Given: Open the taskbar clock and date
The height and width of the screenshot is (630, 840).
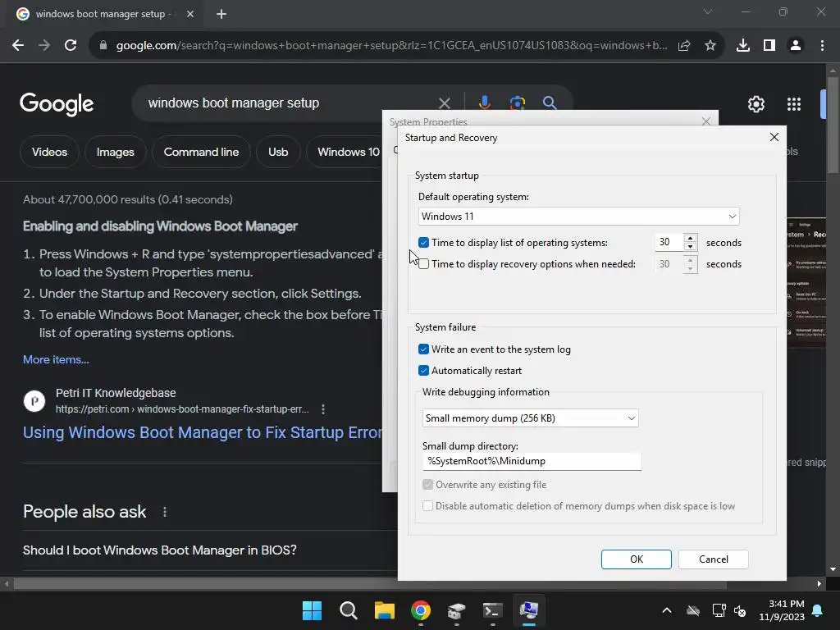Looking at the screenshot, I should pos(782,610).
